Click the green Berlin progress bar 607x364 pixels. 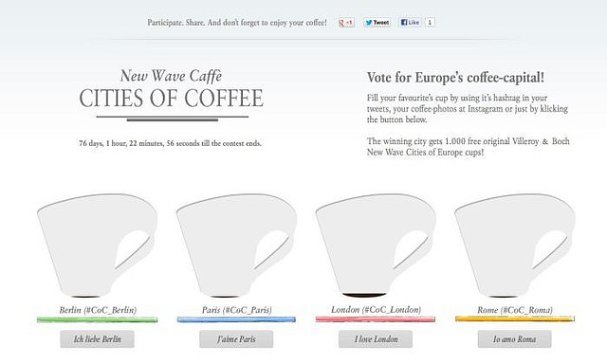pyautogui.click(x=97, y=319)
